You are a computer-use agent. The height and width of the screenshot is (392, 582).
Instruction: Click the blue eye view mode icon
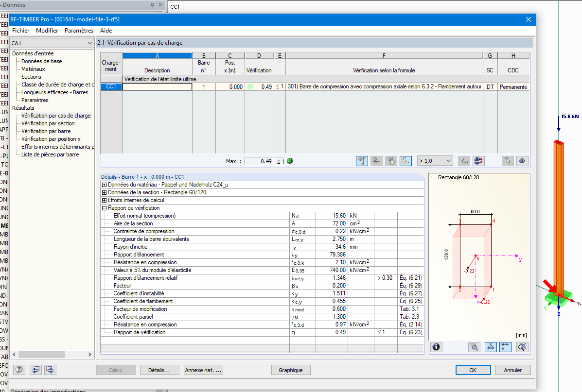click(522, 161)
